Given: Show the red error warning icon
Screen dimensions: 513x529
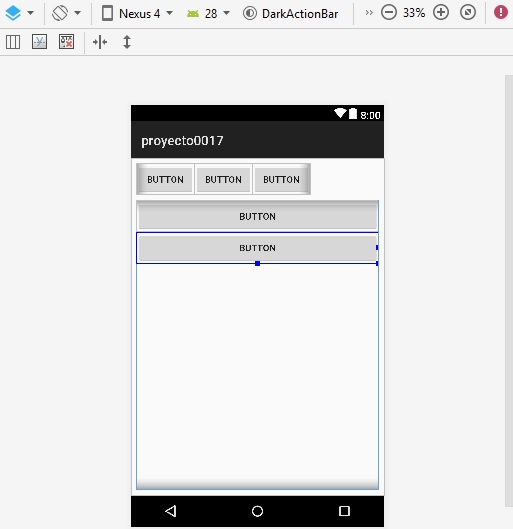Looking at the screenshot, I should (x=501, y=12).
